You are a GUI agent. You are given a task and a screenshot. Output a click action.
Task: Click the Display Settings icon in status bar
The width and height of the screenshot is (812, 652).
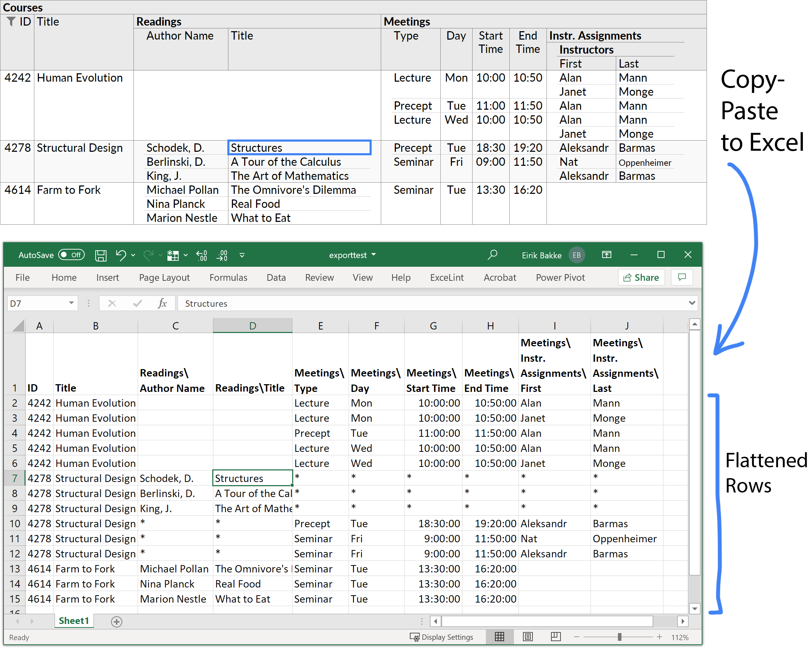point(415,637)
